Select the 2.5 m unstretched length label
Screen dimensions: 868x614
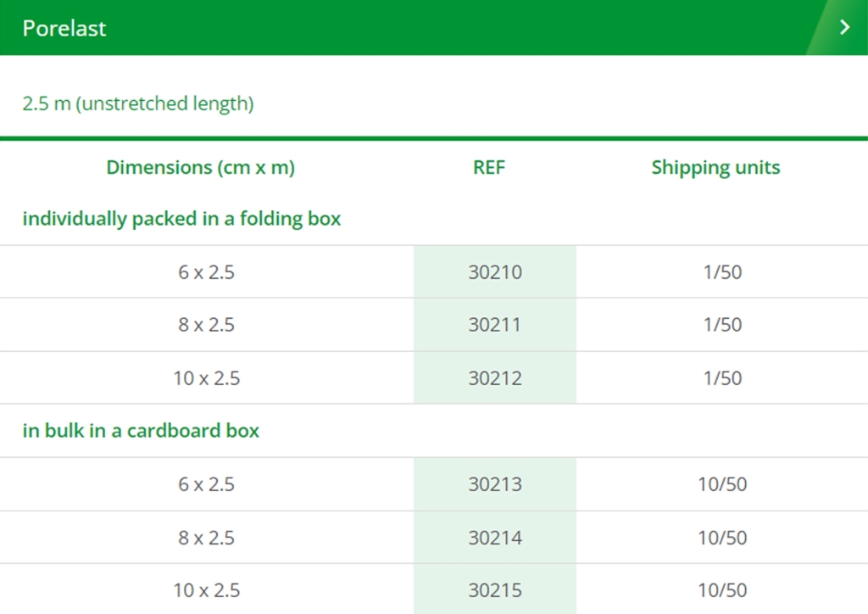tap(138, 103)
